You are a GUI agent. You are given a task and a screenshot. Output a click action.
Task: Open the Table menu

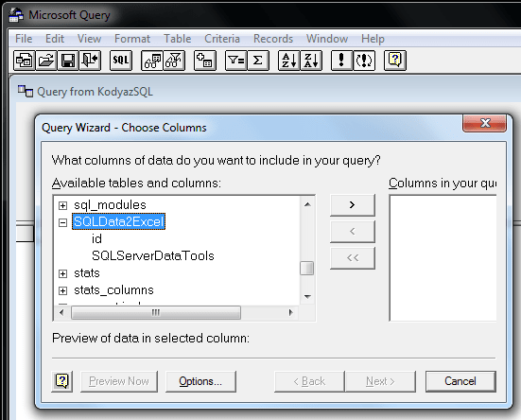click(178, 39)
